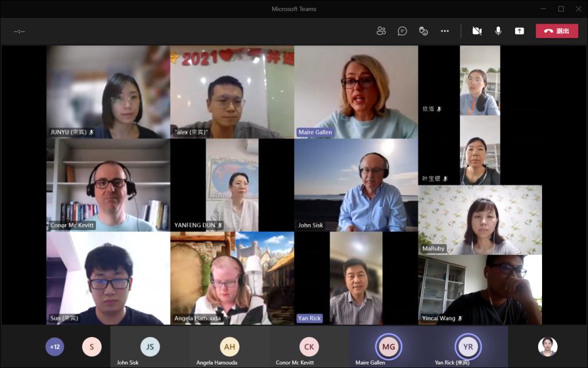
Task: Click Conor Mc Kevitt's CK avatar
Action: 309,347
